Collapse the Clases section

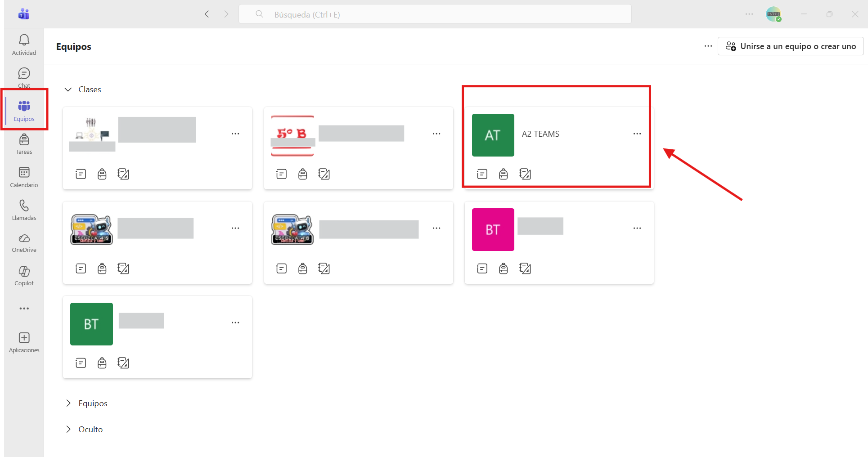point(68,90)
